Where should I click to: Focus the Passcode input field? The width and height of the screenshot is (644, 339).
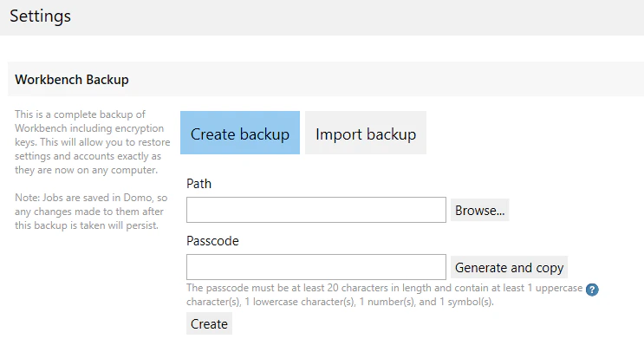coord(315,267)
